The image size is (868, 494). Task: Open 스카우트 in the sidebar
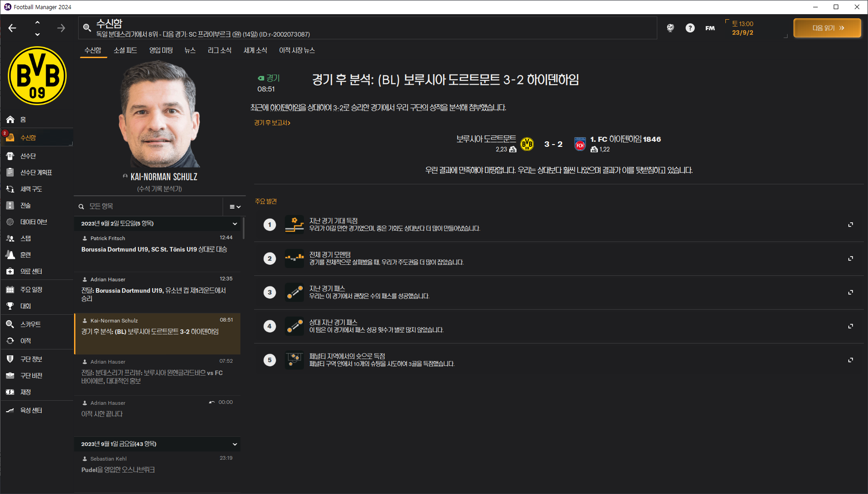pos(37,324)
